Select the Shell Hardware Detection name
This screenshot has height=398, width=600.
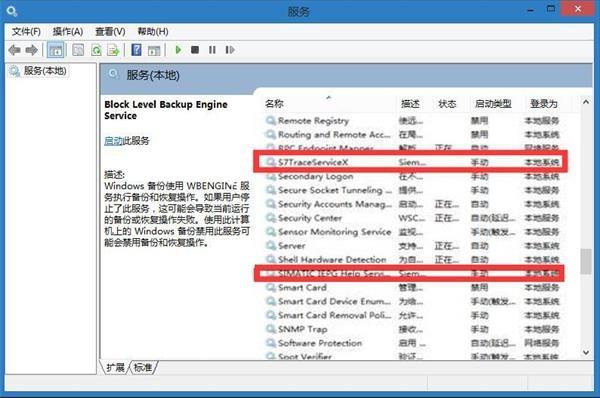click(x=332, y=259)
